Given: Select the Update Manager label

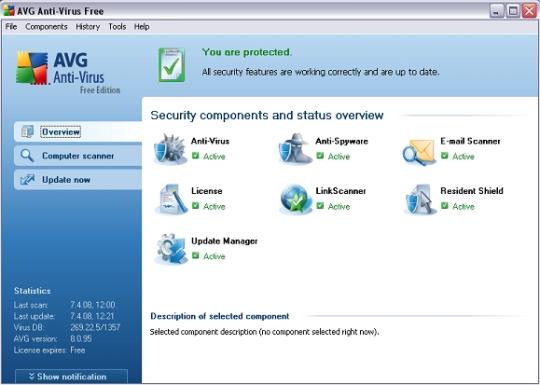Looking at the screenshot, I should tap(224, 241).
